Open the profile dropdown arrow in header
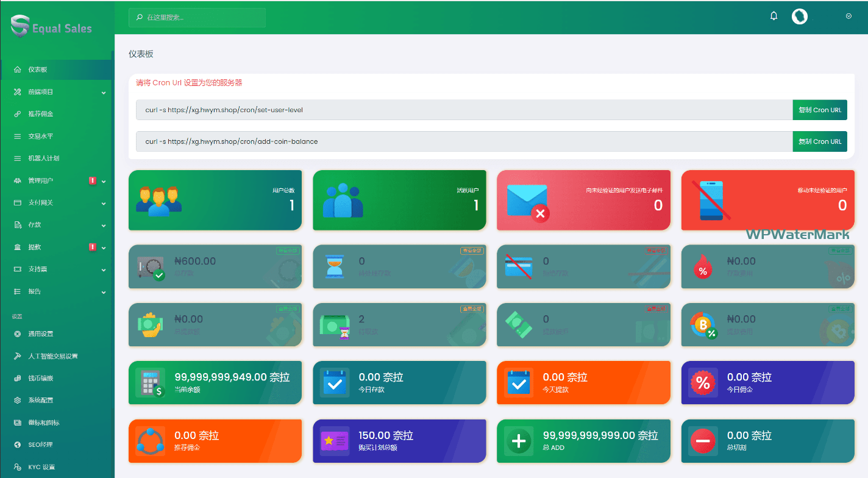Screen dimensions: 868x478 (x=848, y=16)
